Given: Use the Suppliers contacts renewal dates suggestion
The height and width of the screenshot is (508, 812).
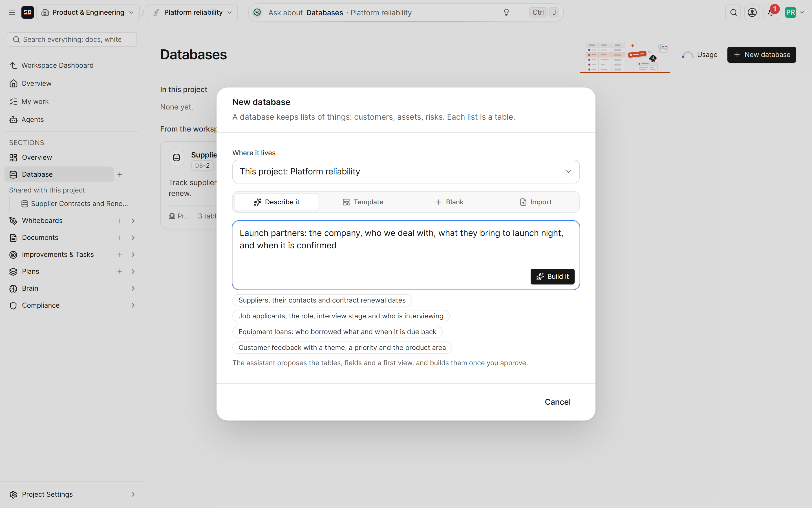Looking at the screenshot, I should (x=322, y=300).
